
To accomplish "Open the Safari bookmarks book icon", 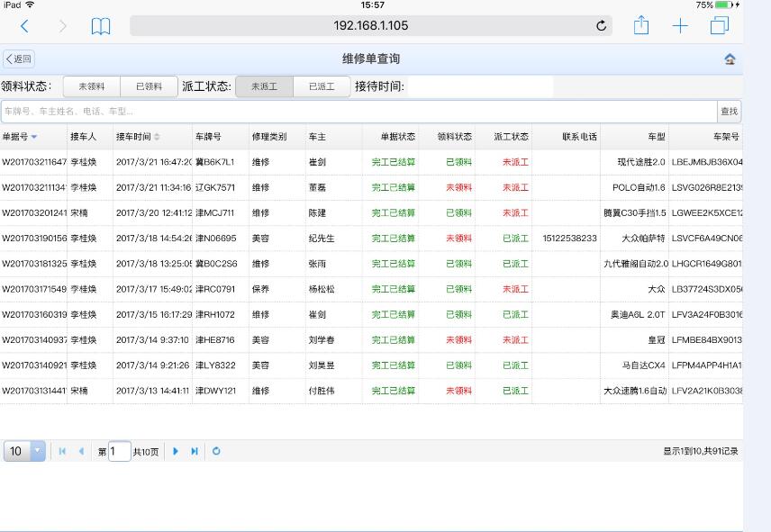I will 101,26.
